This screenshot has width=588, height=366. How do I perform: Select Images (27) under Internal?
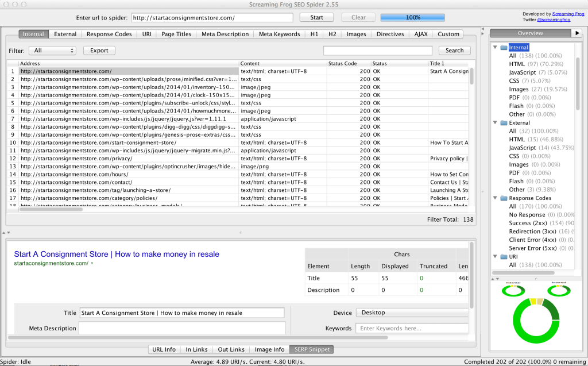[x=538, y=89]
